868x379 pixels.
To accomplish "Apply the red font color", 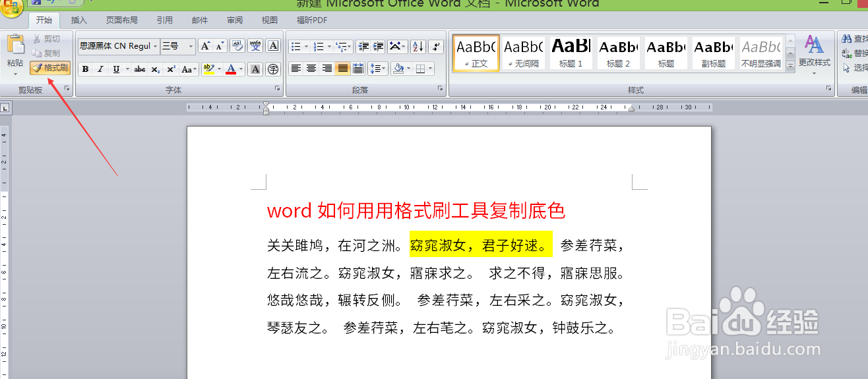I will (x=231, y=69).
